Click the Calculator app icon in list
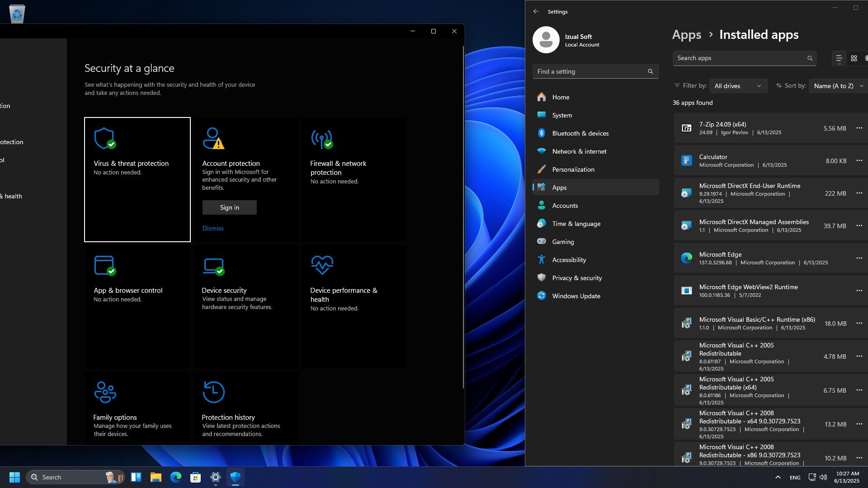The width and height of the screenshot is (868, 488). (686, 161)
